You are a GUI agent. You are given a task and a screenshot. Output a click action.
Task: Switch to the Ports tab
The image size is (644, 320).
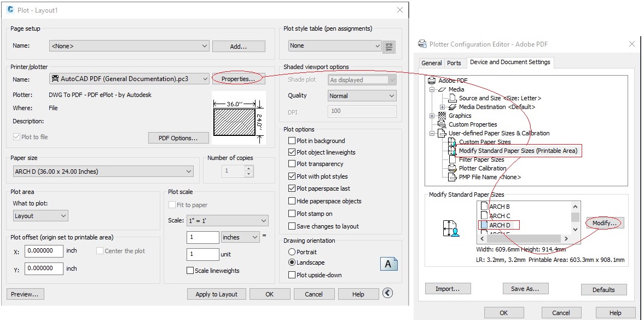[454, 63]
